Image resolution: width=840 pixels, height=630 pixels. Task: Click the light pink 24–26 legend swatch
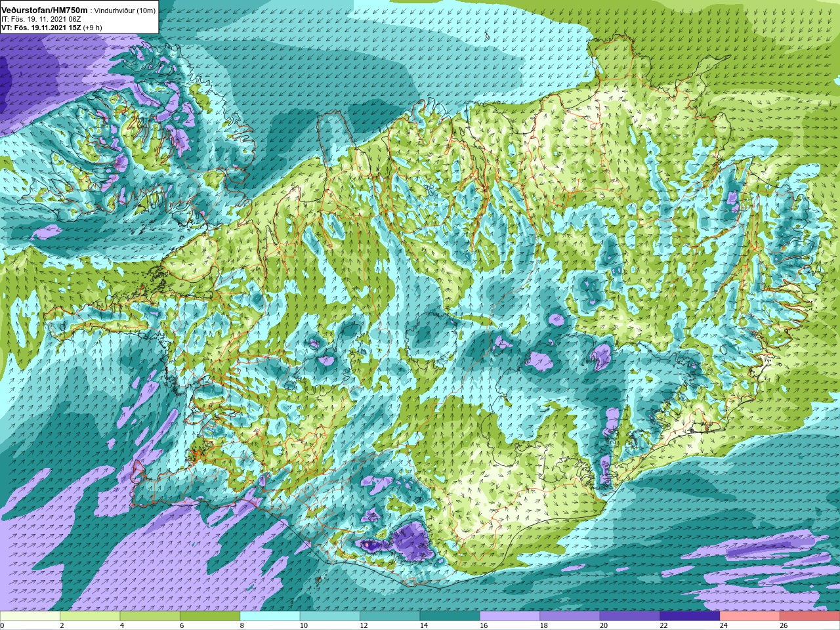(x=750, y=616)
